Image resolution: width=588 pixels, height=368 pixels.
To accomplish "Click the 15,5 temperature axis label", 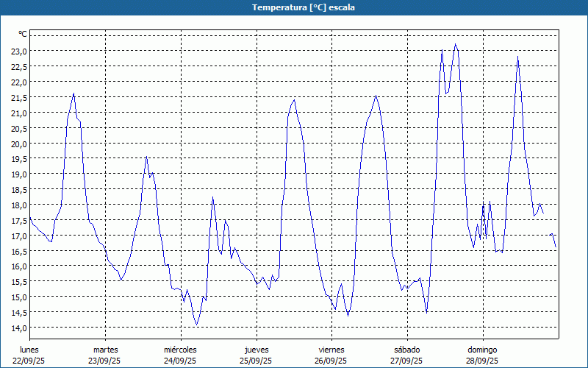I will pos(18,282).
